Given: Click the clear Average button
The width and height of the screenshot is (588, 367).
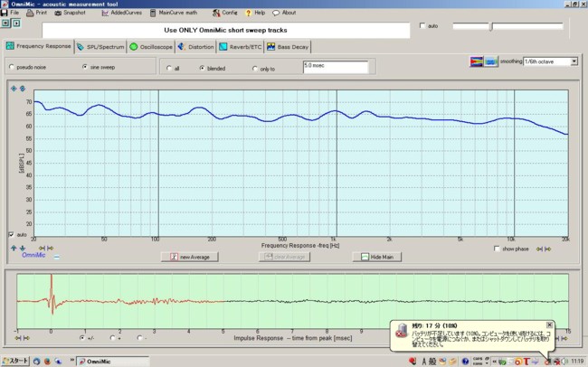Looking at the screenshot, I should [x=284, y=257].
